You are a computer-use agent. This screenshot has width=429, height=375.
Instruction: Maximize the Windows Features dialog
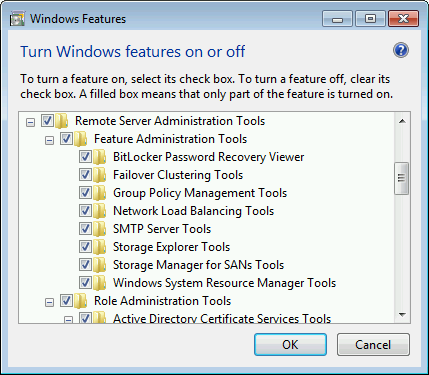pyautogui.click(x=370, y=19)
